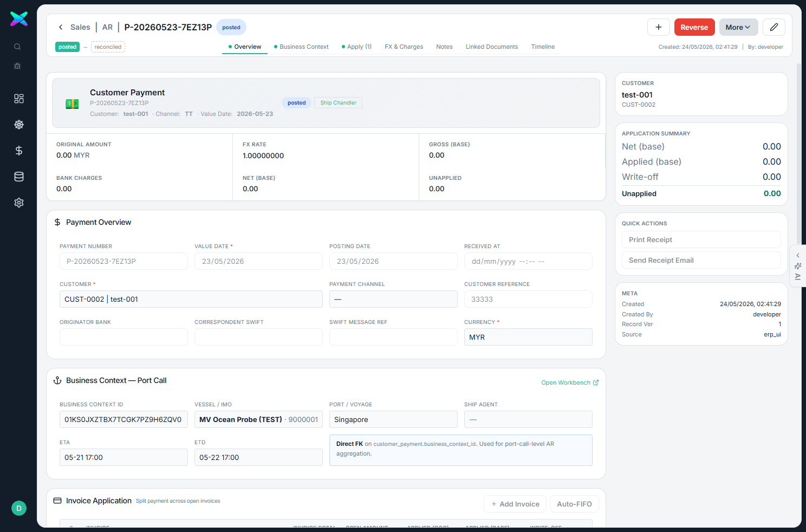Open the ship wheel module in sidebar
The width and height of the screenshot is (806, 532).
[x=19, y=125]
